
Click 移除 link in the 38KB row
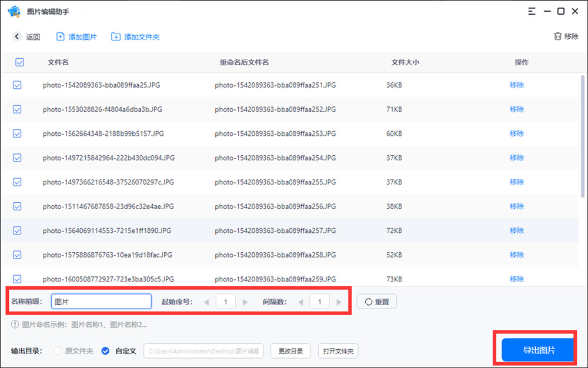pyautogui.click(x=516, y=206)
